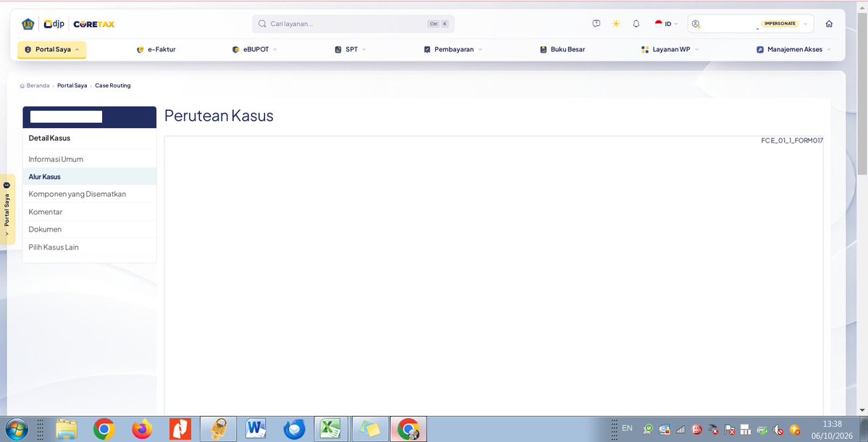Open the notifications bell
The width and height of the screenshot is (868, 442).
[636, 24]
